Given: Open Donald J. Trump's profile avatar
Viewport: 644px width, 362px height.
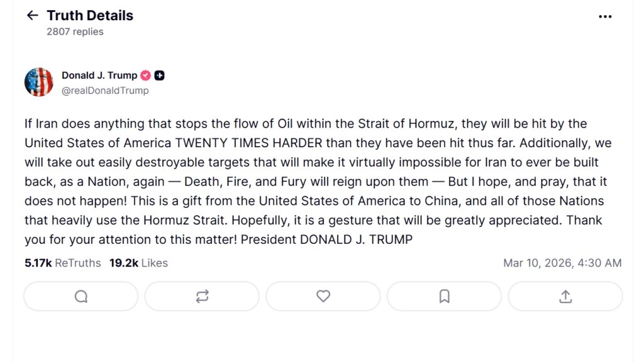Looking at the screenshot, I should 38,82.
